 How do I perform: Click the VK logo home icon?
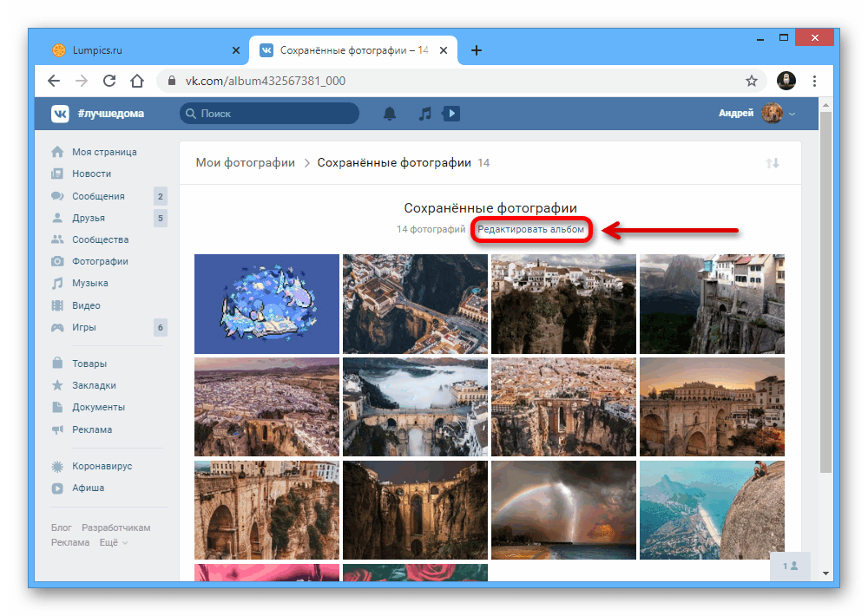pos(60,114)
